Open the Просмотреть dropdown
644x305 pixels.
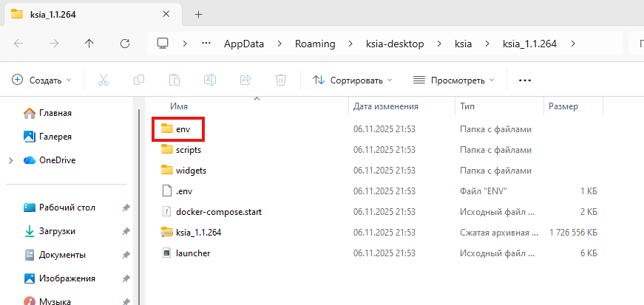coord(453,80)
